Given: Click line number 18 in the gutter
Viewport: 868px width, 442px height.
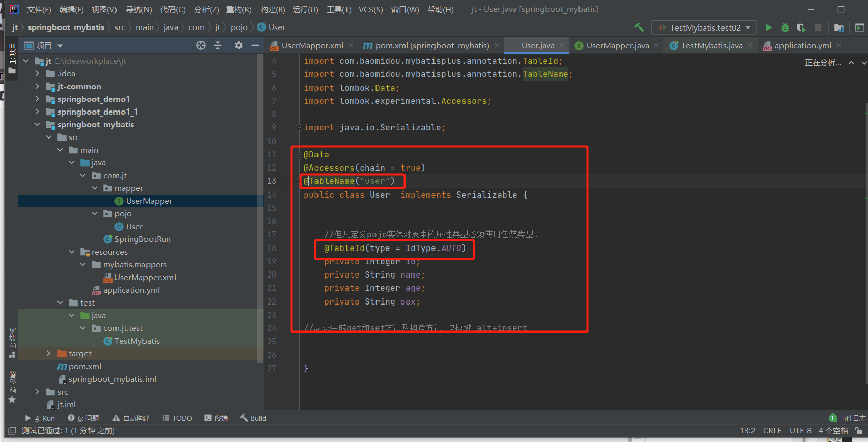Looking at the screenshot, I should tap(272, 248).
